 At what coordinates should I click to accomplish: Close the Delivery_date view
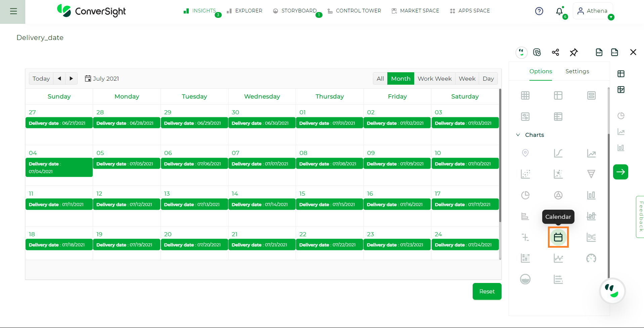(x=633, y=52)
